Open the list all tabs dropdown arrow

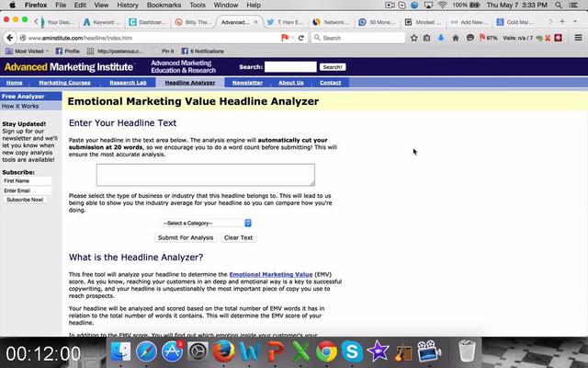point(575,22)
